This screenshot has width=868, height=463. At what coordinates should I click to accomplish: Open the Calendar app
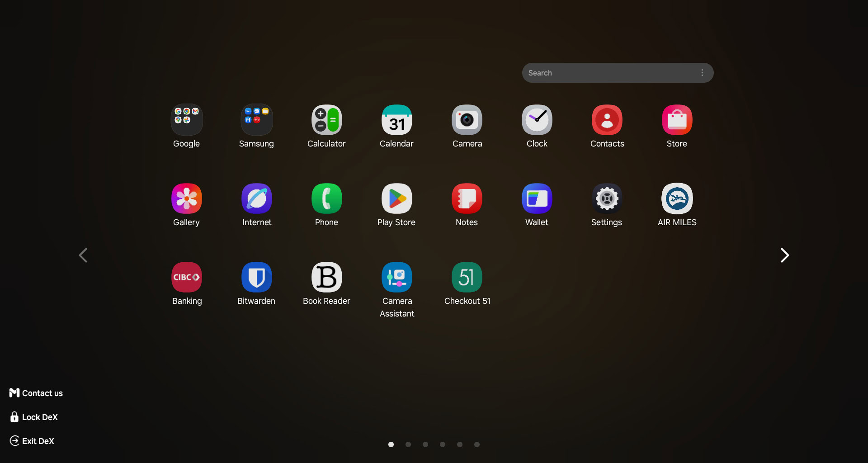tap(397, 120)
